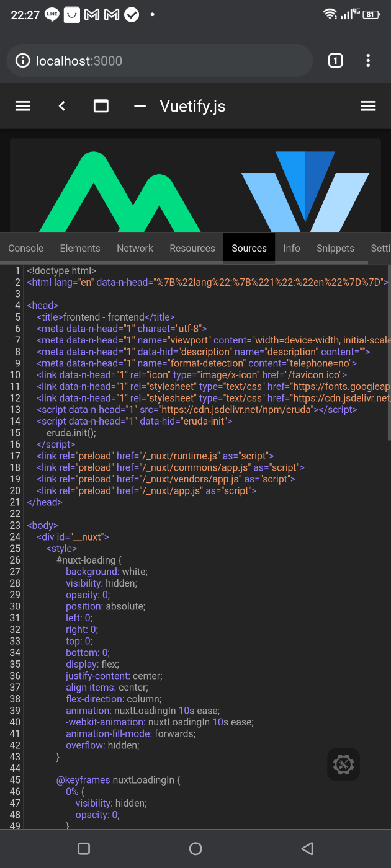Click the 'justify-content: center;' line
The height and width of the screenshot is (868, 391).
114,676
